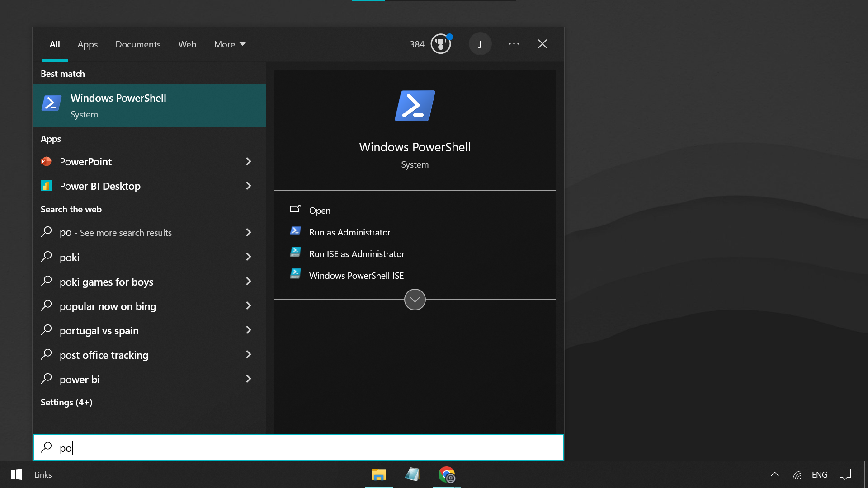
Task: Open the notepad-like app on the taskbar
Action: tap(412, 474)
